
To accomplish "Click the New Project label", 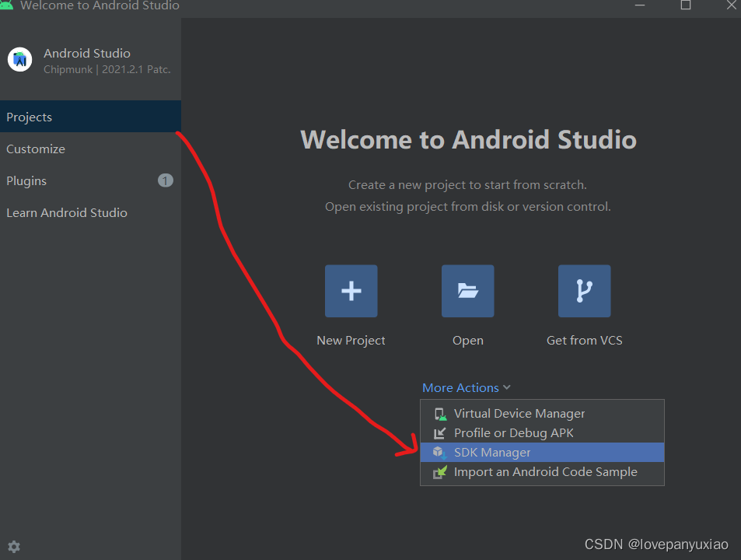I will tap(351, 340).
